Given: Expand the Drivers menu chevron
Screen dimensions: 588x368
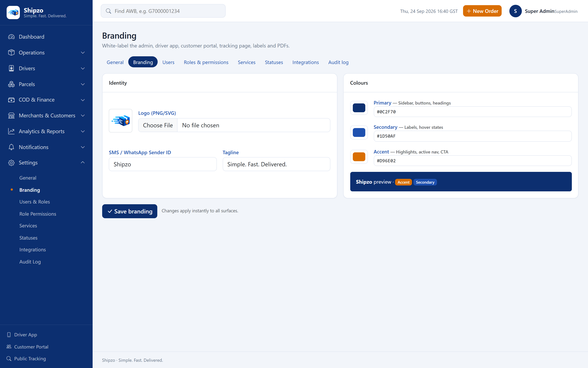Looking at the screenshot, I should (x=83, y=68).
